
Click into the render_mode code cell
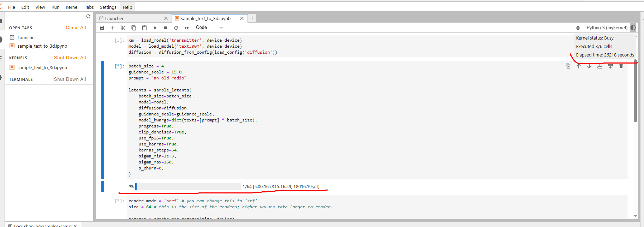point(377,208)
